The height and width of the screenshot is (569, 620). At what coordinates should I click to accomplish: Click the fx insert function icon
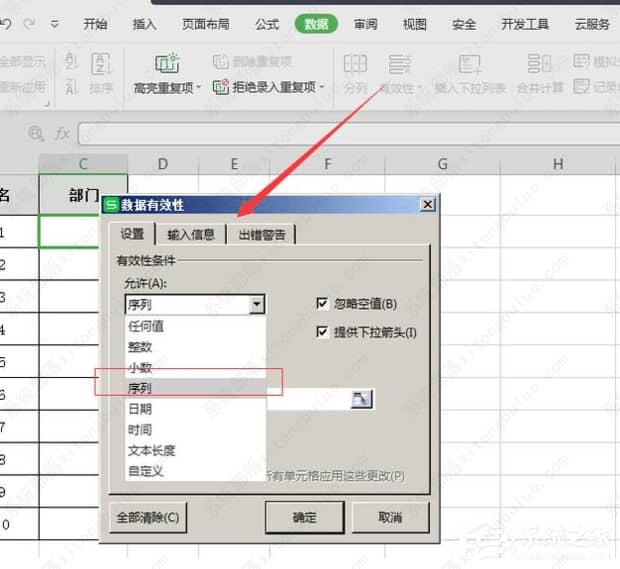(x=62, y=134)
